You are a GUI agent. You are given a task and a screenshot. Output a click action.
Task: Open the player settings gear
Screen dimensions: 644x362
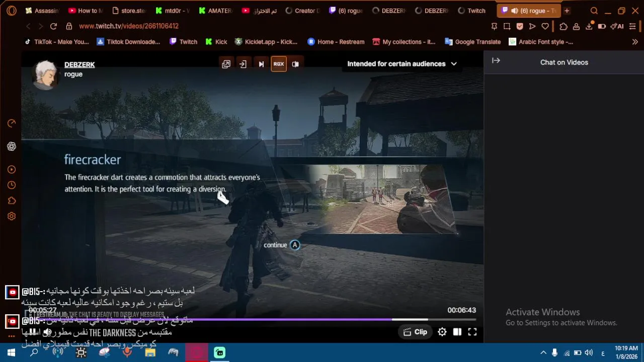442,332
